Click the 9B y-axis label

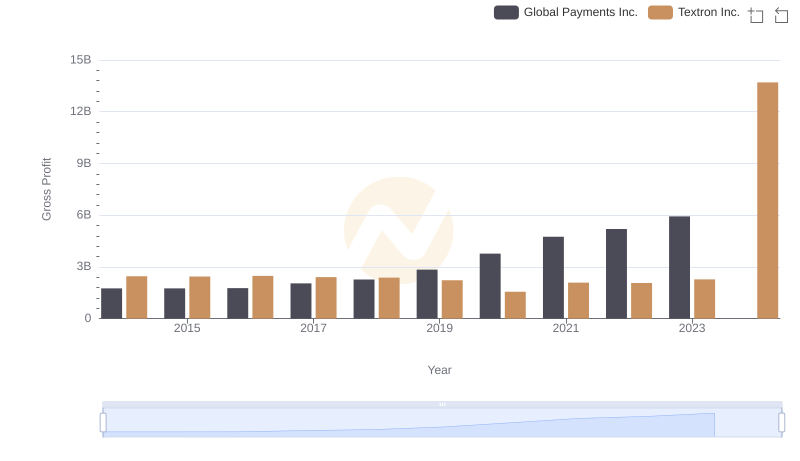pos(84,163)
